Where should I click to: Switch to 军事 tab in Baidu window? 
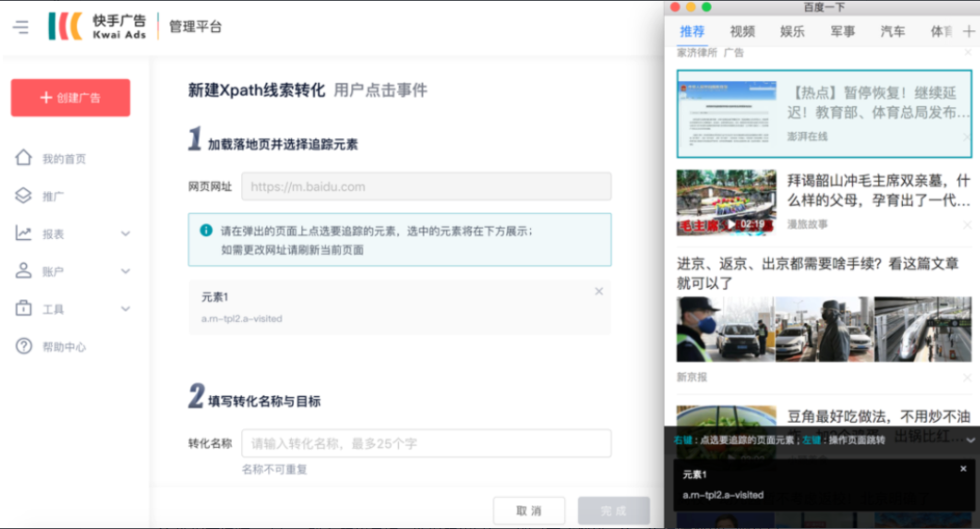pyautogui.click(x=843, y=31)
